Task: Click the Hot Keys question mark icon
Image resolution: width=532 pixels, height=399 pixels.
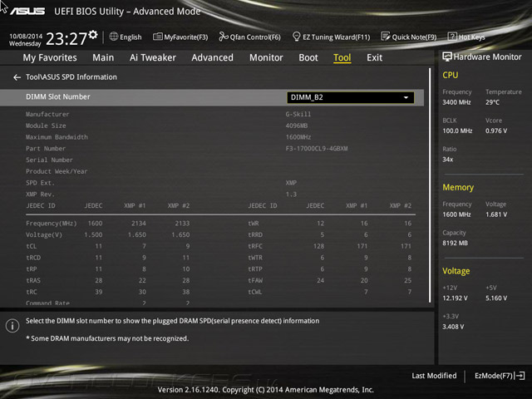Action: pos(452,37)
